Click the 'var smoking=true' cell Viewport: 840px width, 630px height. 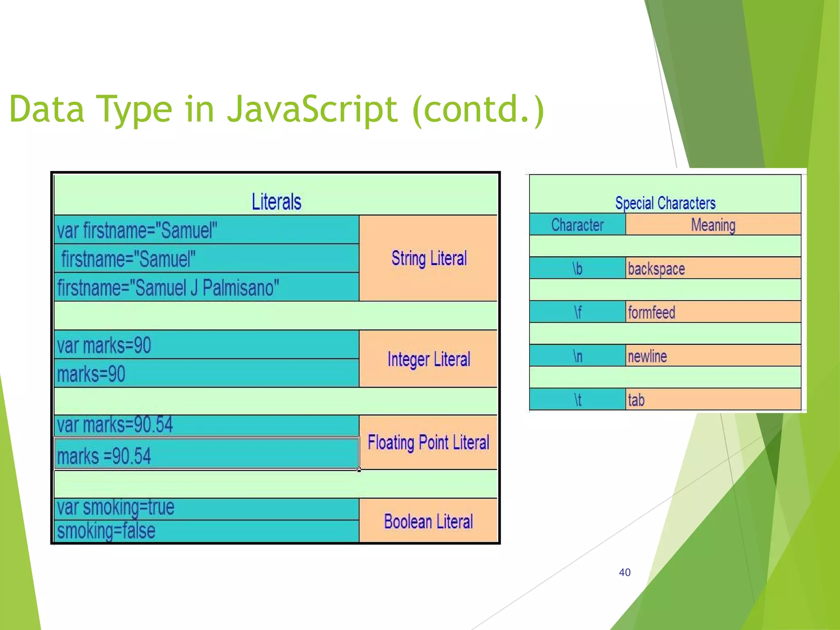207,509
